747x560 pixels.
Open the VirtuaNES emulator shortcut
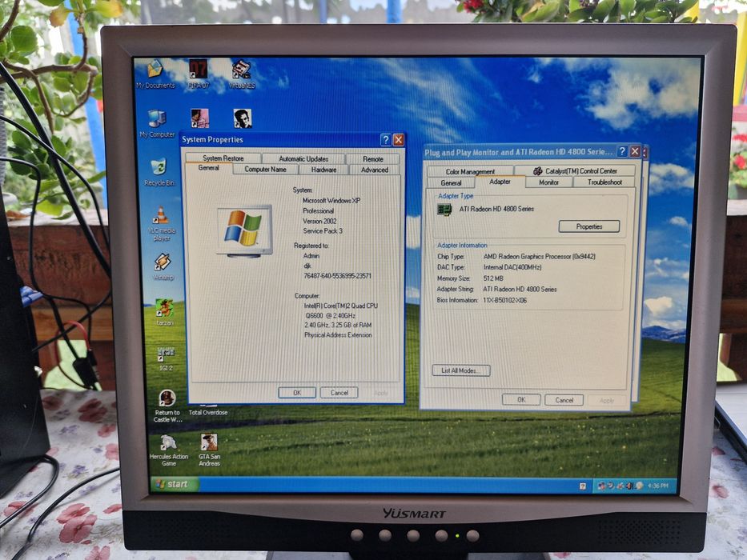pyautogui.click(x=242, y=74)
